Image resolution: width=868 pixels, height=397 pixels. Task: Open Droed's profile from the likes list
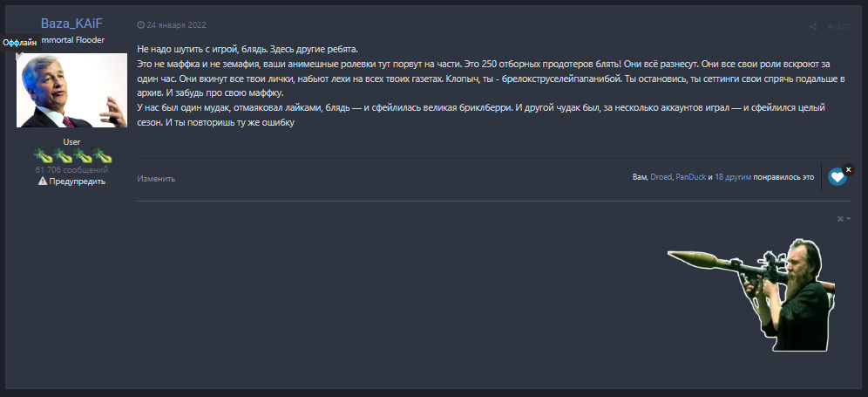click(x=661, y=177)
